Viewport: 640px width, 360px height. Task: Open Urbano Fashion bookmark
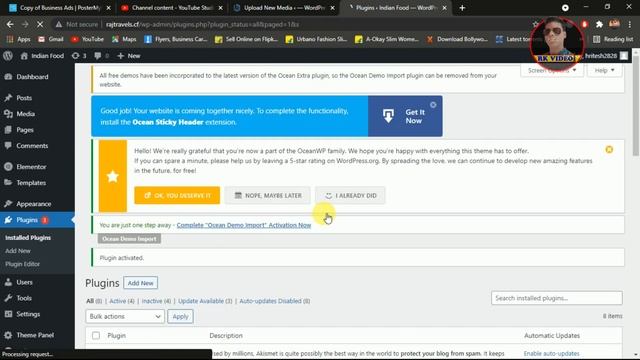[317, 39]
